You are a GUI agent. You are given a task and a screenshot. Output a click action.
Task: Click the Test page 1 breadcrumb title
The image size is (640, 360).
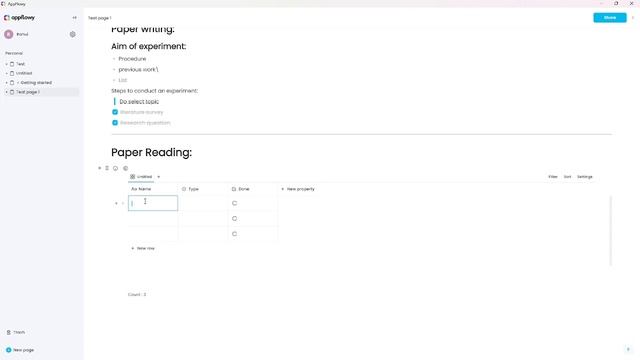(x=100, y=18)
